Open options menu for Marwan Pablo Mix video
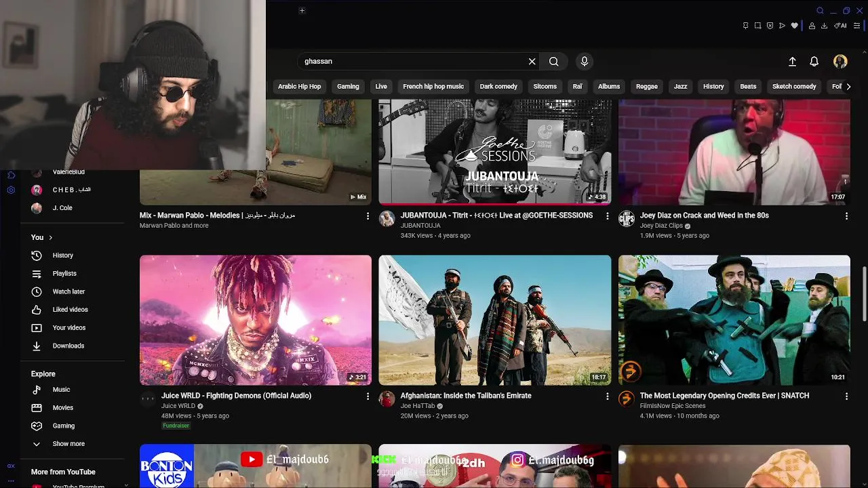Image resolution: width=868 pixels, height=488 pixels. tap(368, 216)
